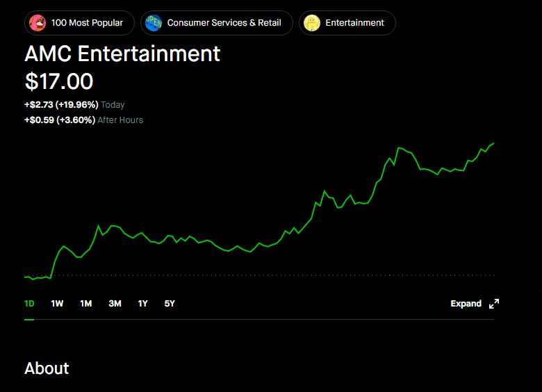Click the AMC Entertainment stock title
Image resolution: width=542 pixels, height=392 pixels.
(x=122, y=54)
